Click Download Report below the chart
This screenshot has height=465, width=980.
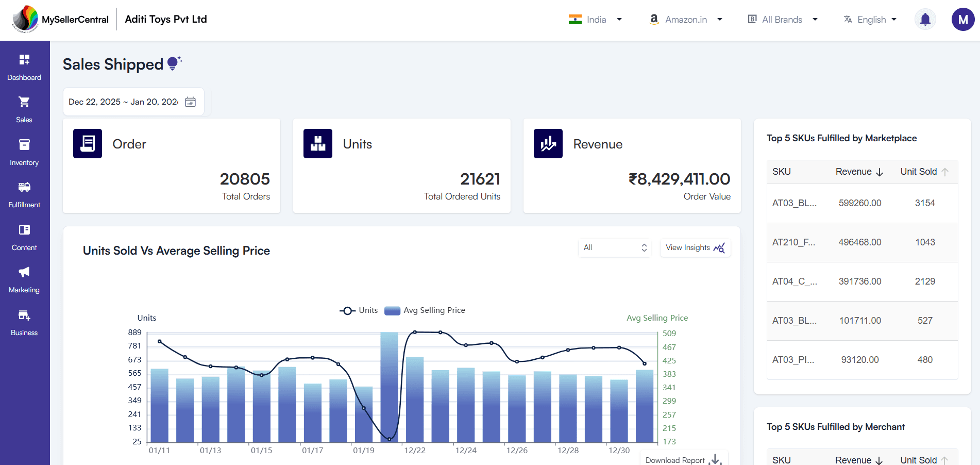click(x=683, y=459)
